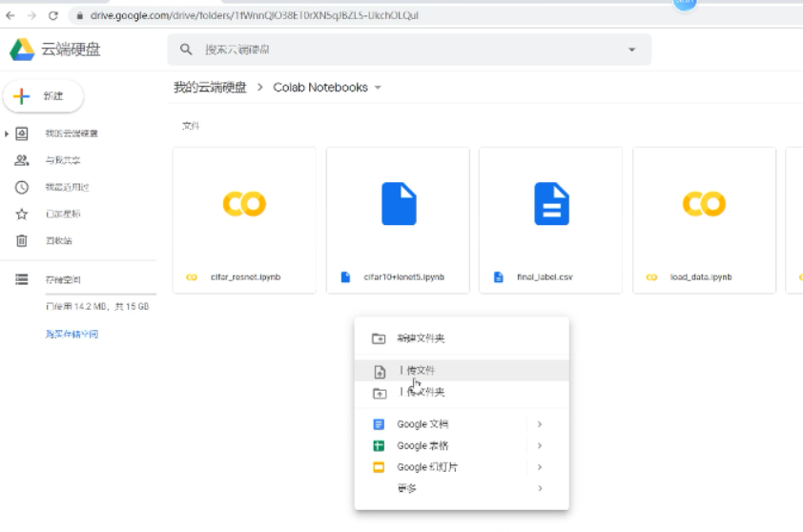Click load_data.ipynb file name text
This screenshot has height=532, width=803.
[701, 277]
